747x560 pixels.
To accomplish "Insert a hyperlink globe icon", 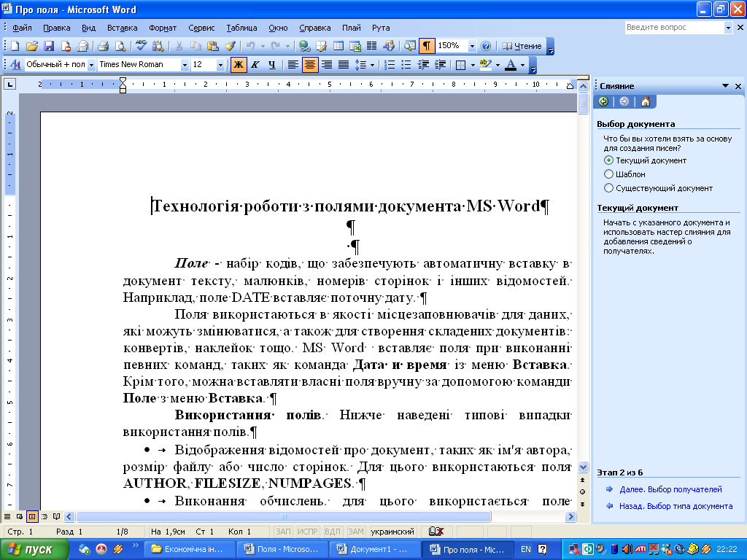I will point(304,46).
